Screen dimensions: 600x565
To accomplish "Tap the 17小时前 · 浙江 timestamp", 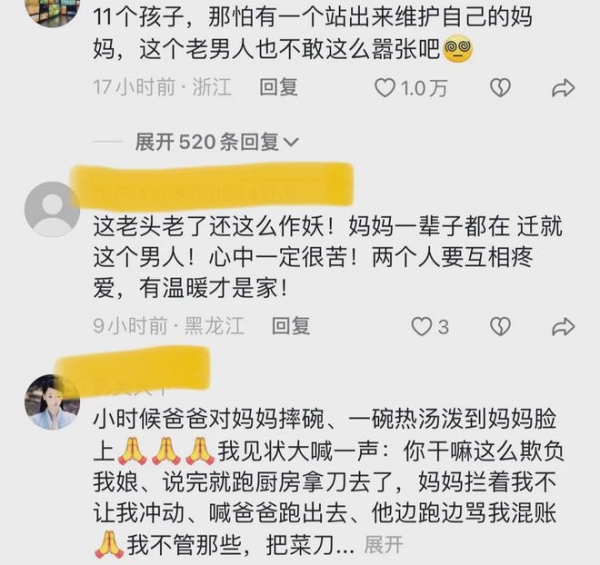I will (162, 87).
